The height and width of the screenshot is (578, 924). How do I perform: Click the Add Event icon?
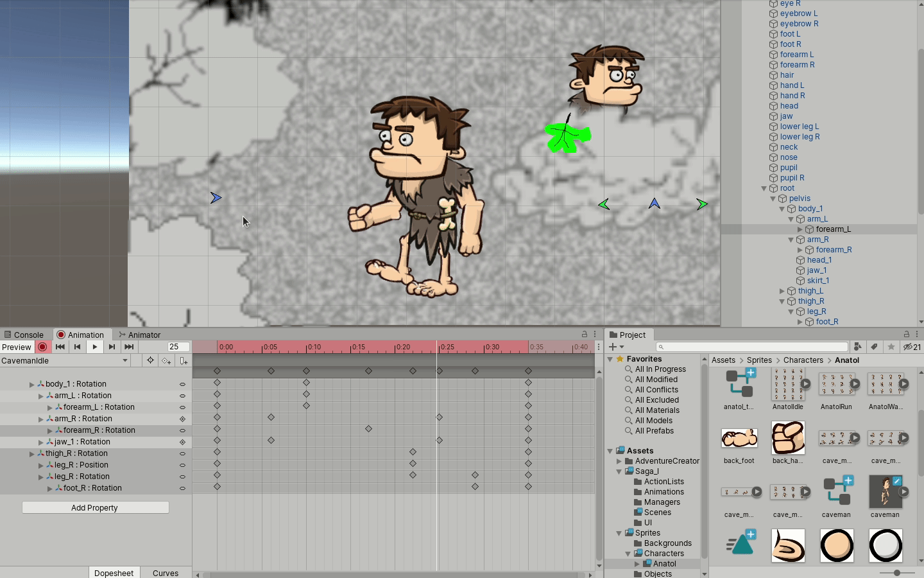(184, 361)
